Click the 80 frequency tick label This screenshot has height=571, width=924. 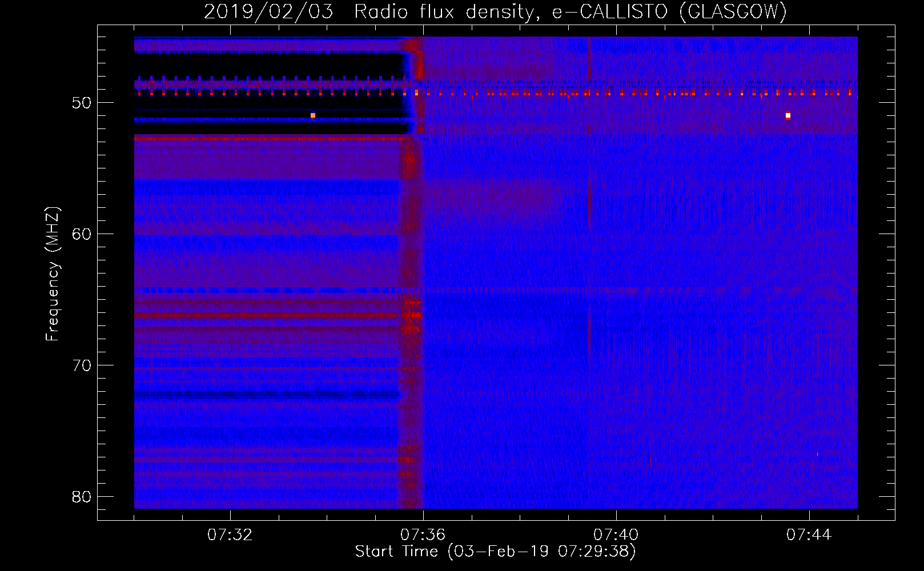[82, 497]
